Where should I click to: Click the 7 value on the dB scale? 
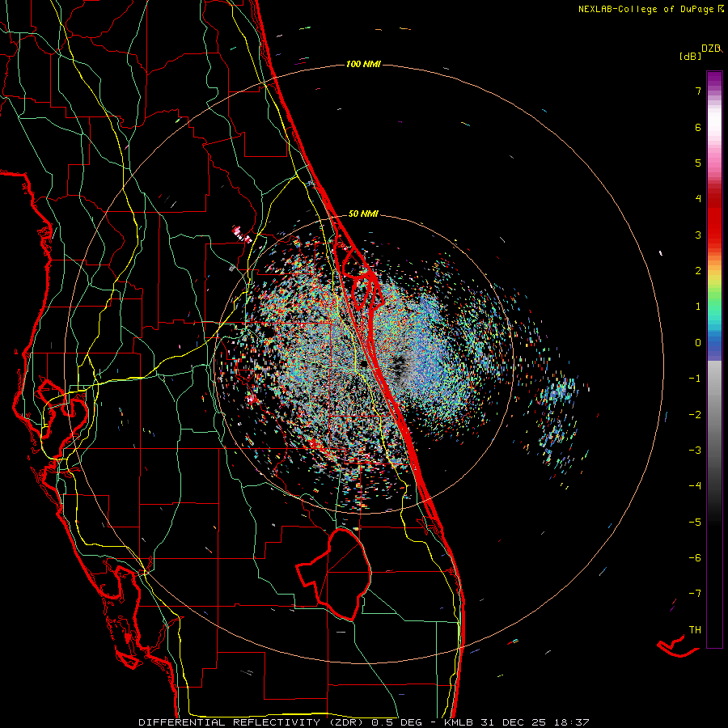[x=698, y=91]
